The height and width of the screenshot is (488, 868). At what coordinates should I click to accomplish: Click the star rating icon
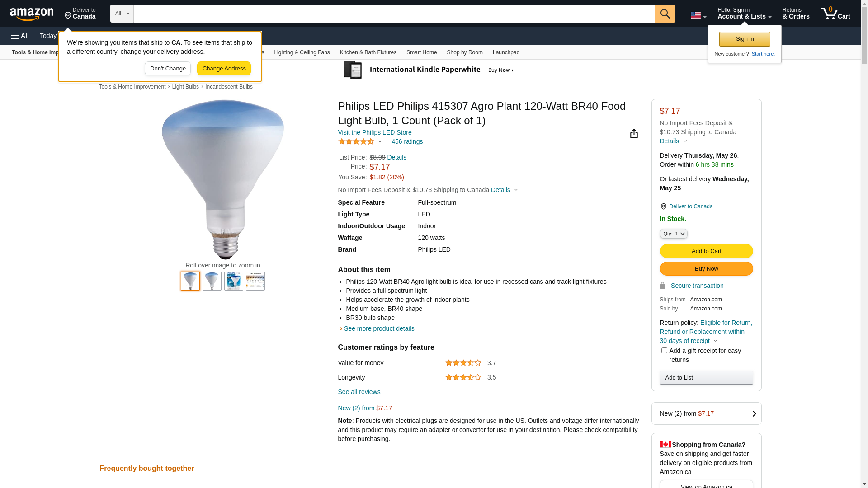click(356, 141)
